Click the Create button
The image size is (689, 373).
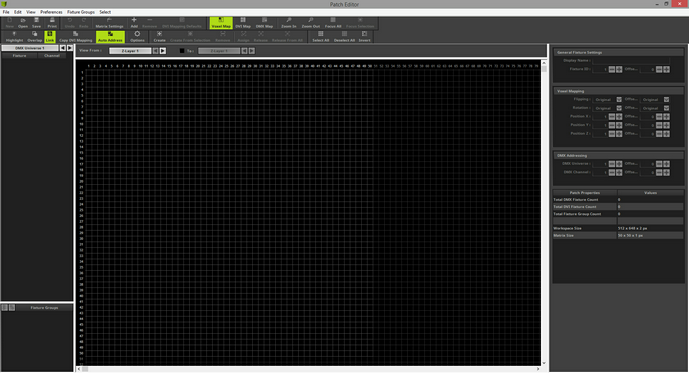click(160, 37)
